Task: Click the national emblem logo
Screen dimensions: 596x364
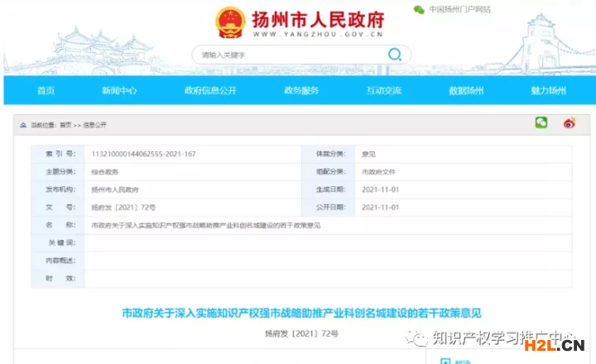Action: point(229,22)
